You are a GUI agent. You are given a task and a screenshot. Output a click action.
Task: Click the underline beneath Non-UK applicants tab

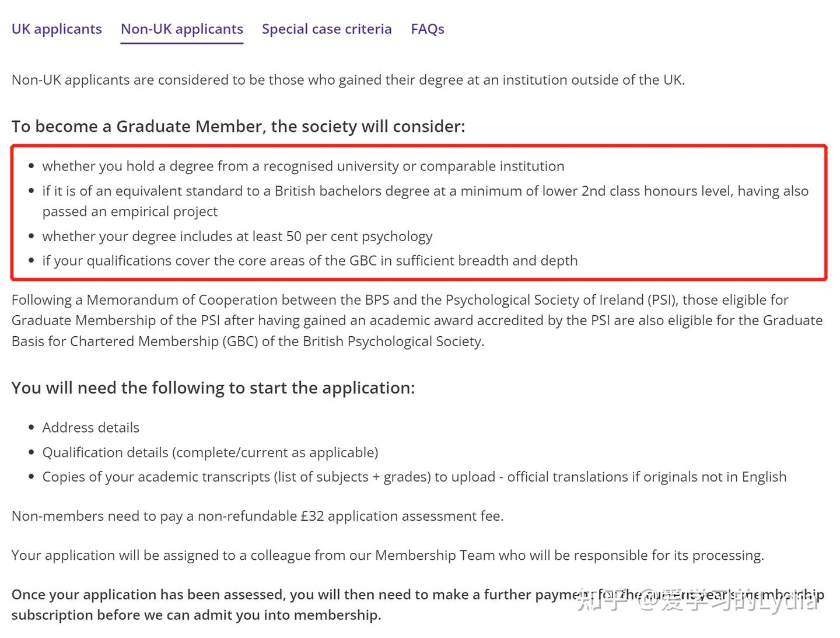[182, 43]
